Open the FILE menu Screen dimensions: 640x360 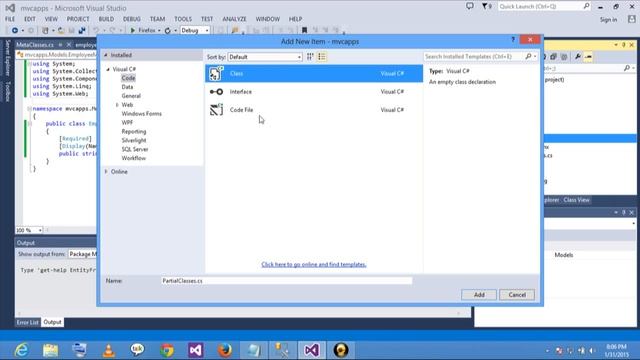point(10,19)
